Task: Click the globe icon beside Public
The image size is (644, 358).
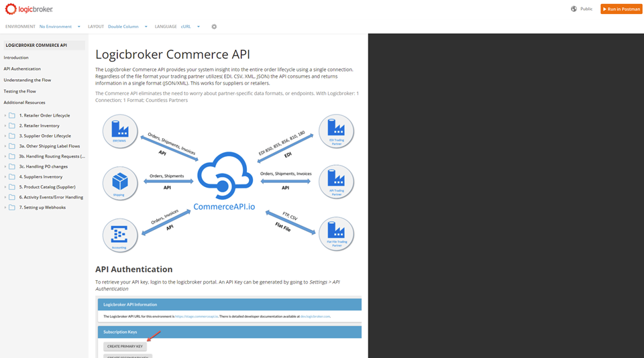Action: pos(574,9)
